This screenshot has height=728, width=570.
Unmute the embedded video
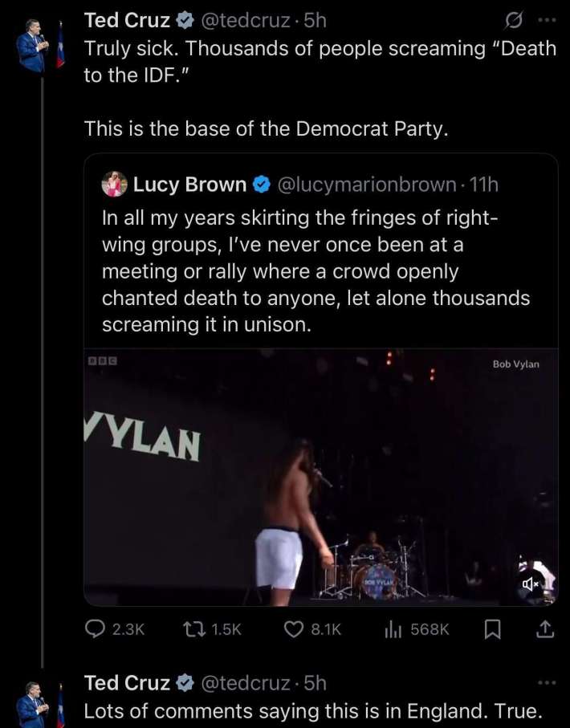pos(531,584)
